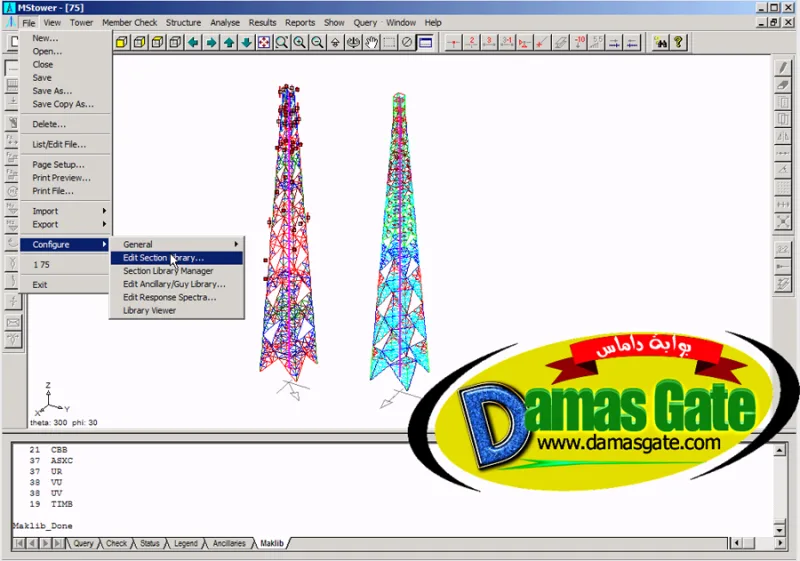Click the '5.5' toolbar icon
The width and height of the screenshot is (800, 561).
tap(596, 42)
